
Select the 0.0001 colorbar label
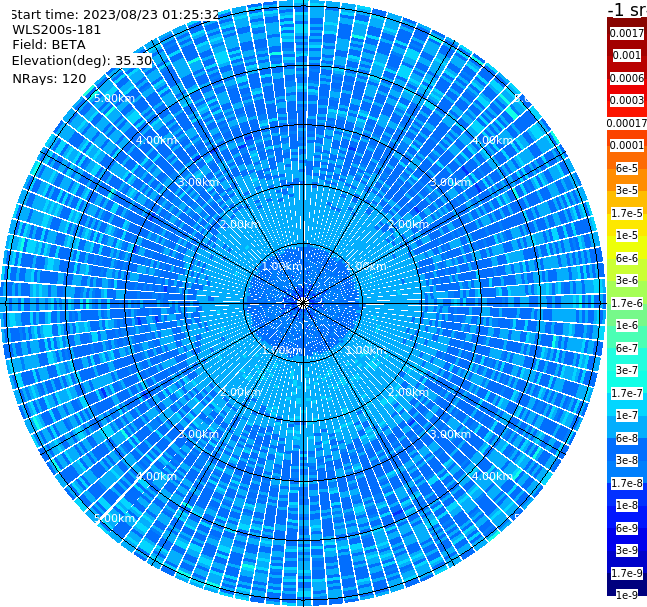(x=627, y=145)
